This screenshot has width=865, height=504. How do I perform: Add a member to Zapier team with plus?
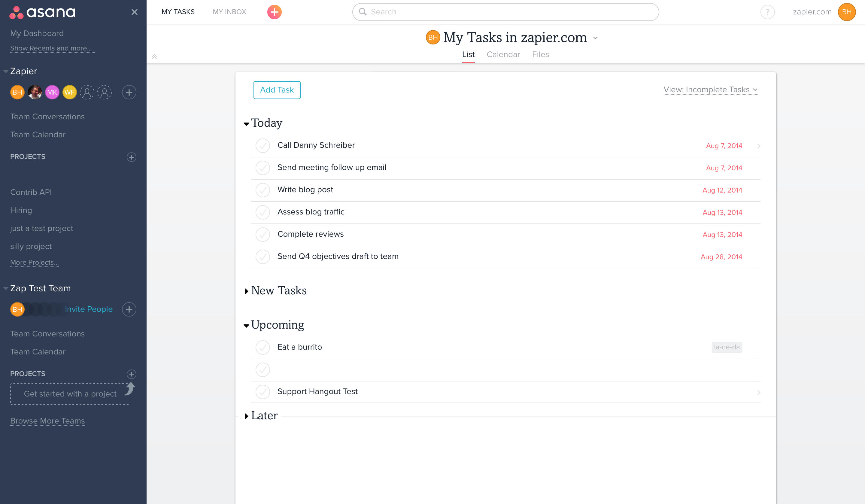coord(129,92)
